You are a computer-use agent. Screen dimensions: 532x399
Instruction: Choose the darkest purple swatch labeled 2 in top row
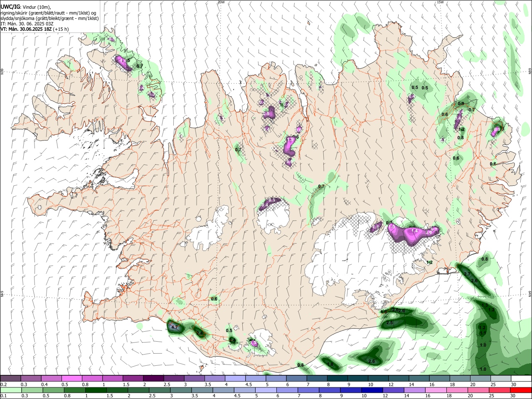point(153,378)
